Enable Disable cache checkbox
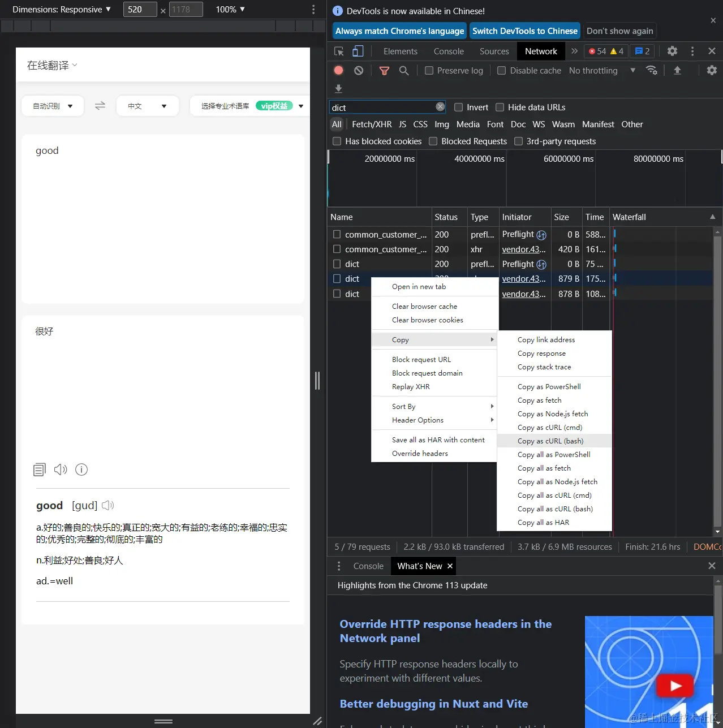This screenshot has width=723, height=728. [x=501, y=71]
